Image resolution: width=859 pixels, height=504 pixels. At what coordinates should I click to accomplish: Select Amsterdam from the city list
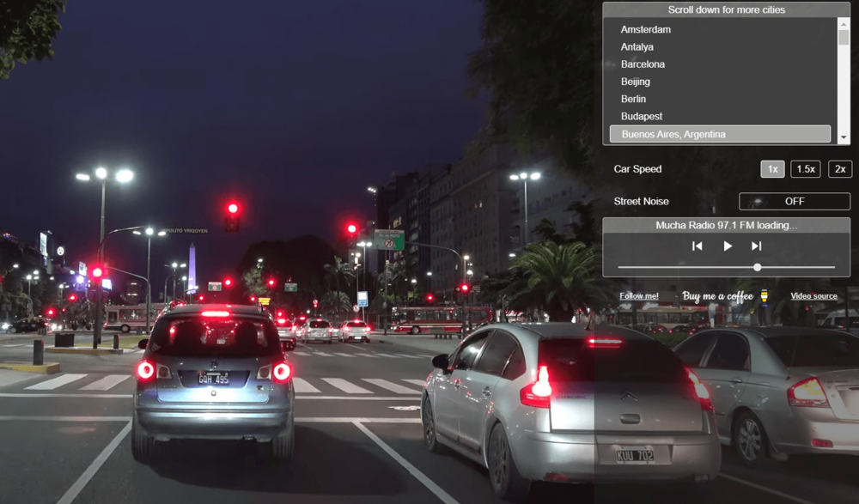[646, 30]
